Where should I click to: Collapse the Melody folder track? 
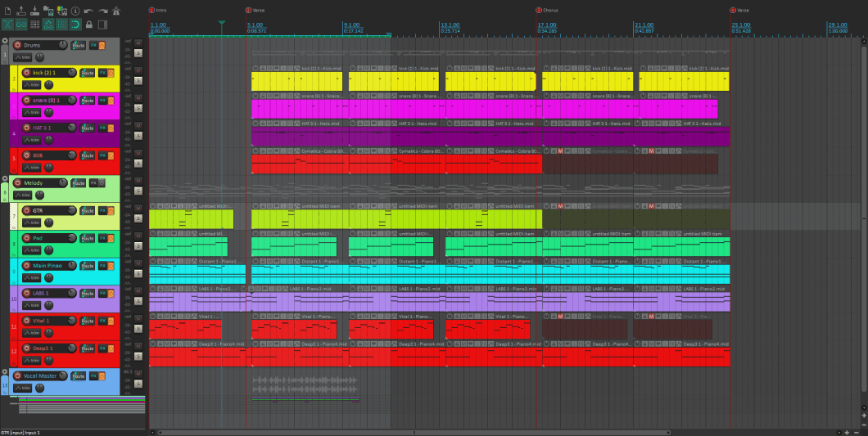(5, 178)
